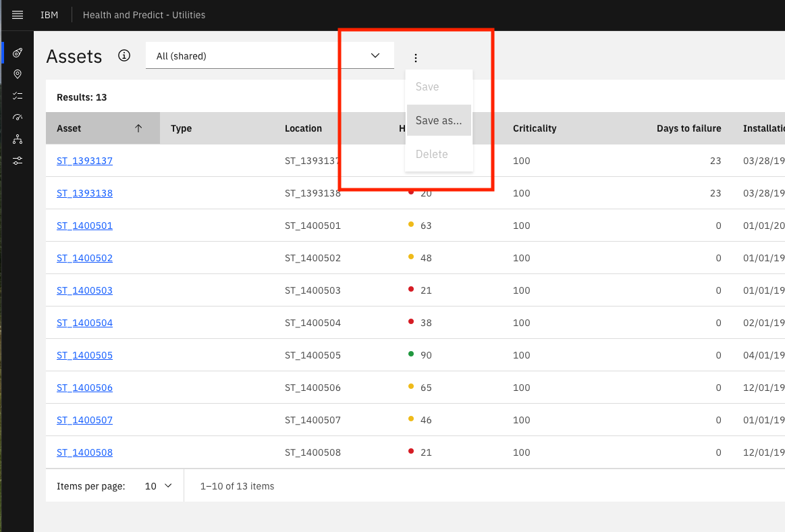Viewport: 785px width, 532px height.
Task: Open the checklist sidebar icon
Action: click(18, 96)
